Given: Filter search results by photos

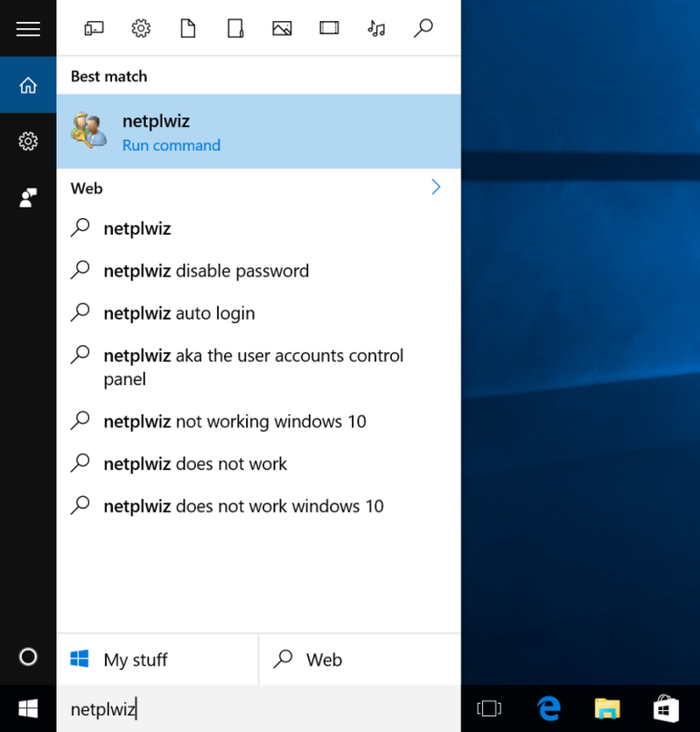Looking at the screenshot, I should tap(282, 28).
